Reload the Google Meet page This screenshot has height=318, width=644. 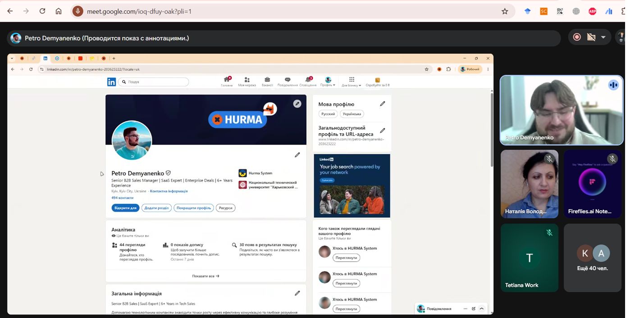[42, 11]
